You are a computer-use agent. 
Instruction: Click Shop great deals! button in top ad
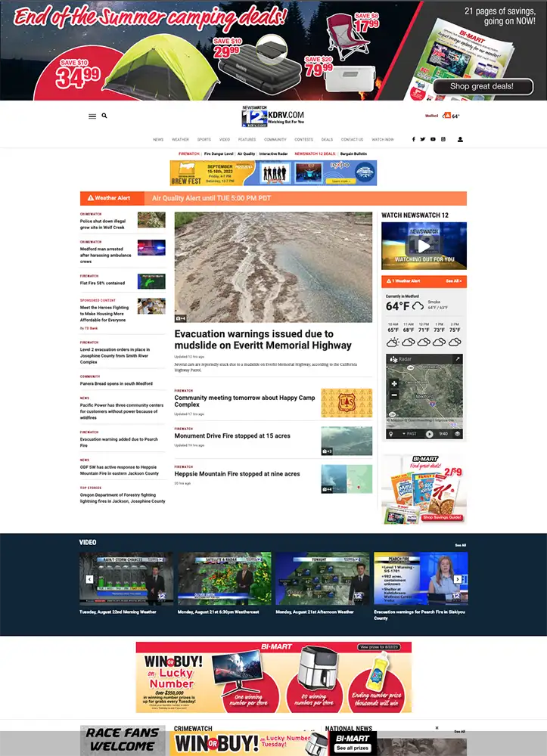(x=483, y=86)
